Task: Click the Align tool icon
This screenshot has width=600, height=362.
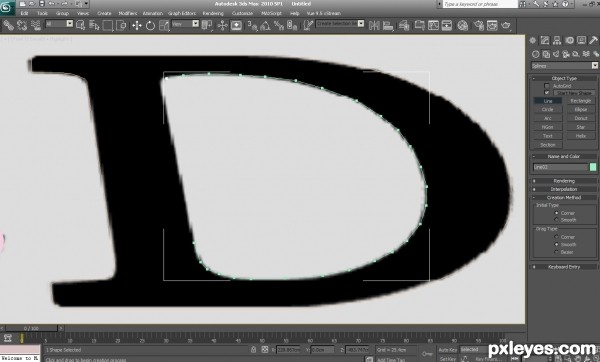Action: (x=388, y=25)
